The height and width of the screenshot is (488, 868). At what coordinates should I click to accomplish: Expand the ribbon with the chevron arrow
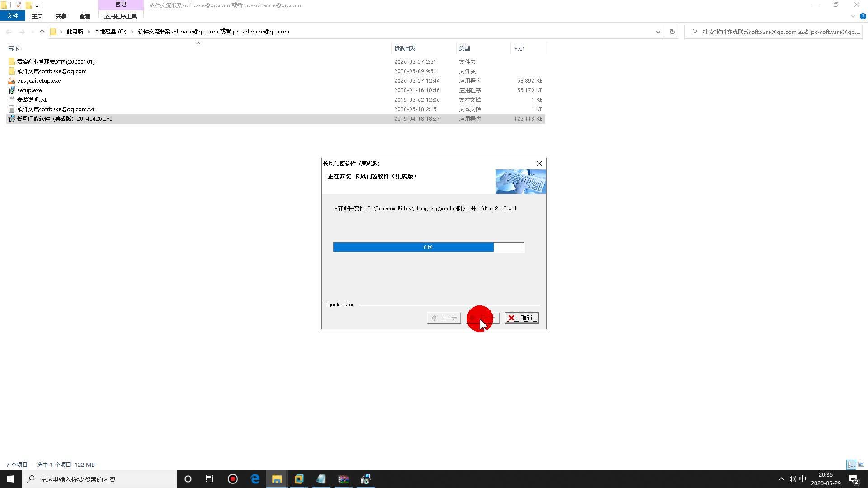click(x=853, y=16)
